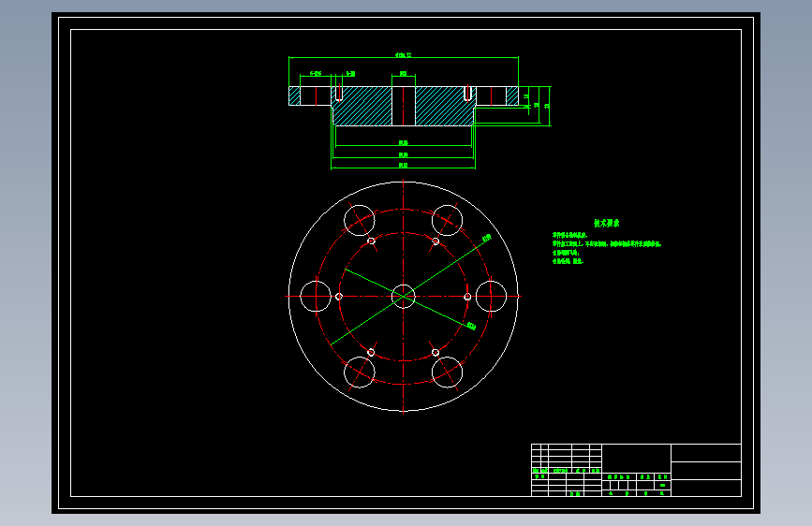812x526 pixels.
Task: Select overall width dimension text above section view
Action: 404,54
